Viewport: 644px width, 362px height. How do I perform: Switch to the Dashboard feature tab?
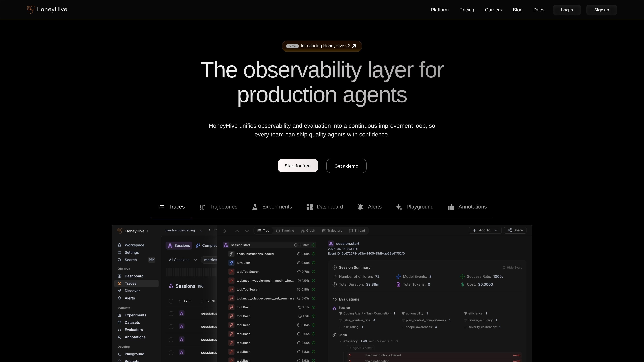325,207
